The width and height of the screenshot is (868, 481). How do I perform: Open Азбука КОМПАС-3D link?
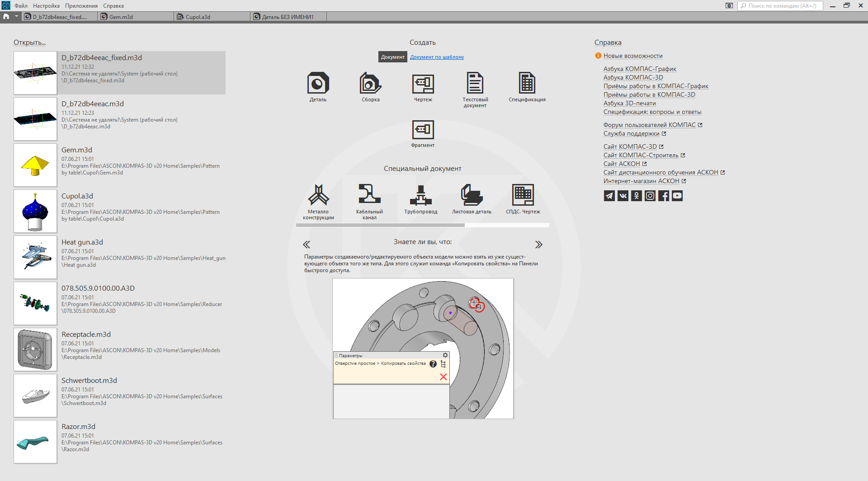click(633, 77)
